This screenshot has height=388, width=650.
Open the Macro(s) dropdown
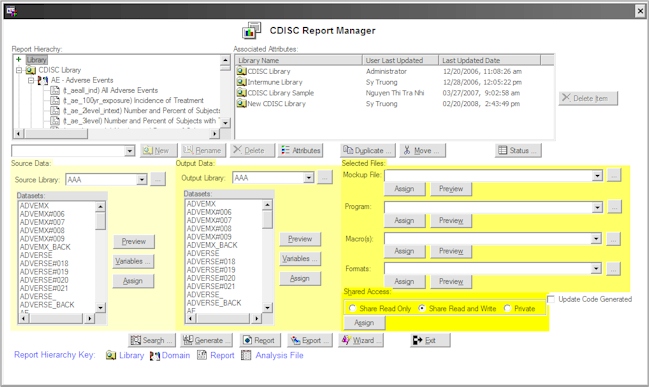tap(596, 238)
